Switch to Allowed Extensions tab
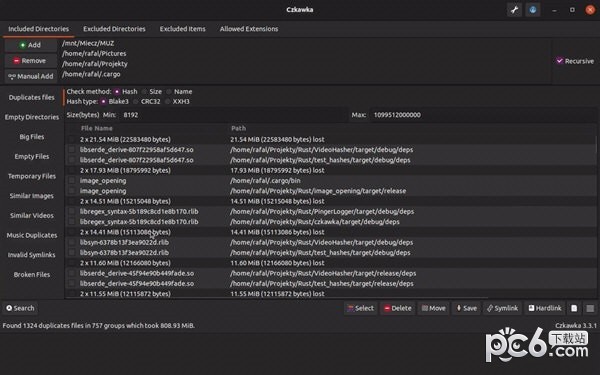 [x=249, y=29]
